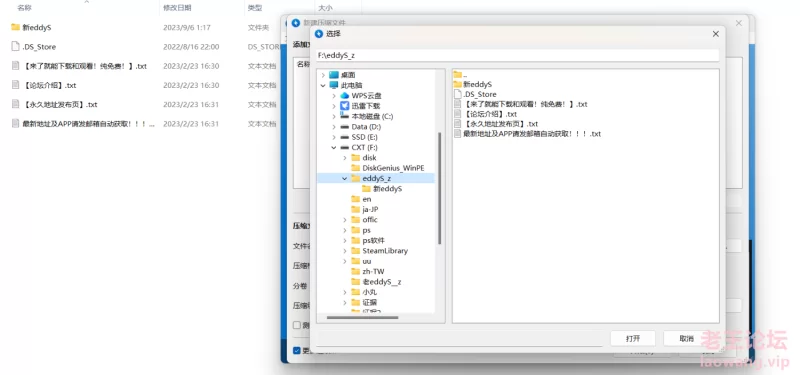
Task: Select 【论坛介绍】.txt in dialog list
Action: [x=485, y=114]
